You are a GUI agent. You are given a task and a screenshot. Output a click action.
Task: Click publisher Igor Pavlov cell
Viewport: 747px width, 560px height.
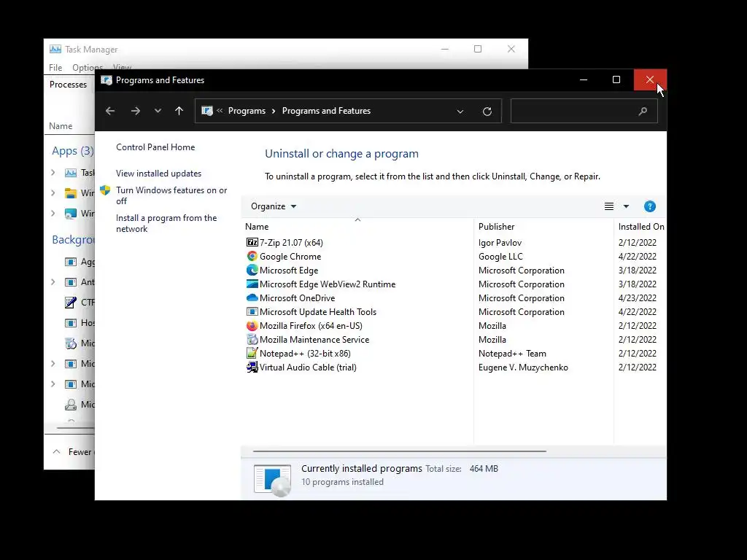[500, 242]
